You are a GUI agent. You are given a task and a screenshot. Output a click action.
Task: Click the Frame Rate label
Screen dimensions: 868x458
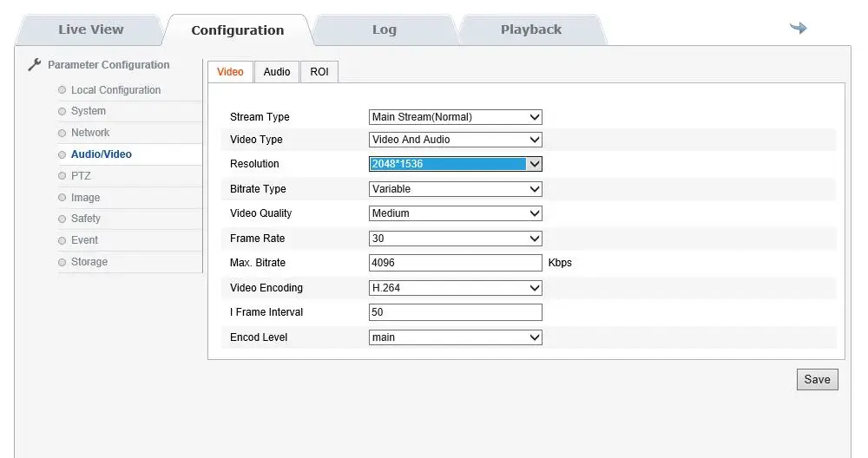coord(258,239)
